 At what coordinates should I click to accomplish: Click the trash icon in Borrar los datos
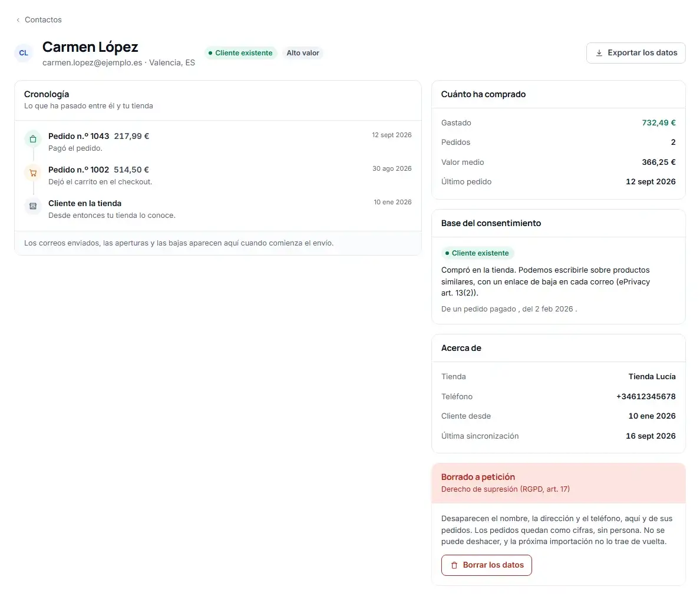click(454, 565)
